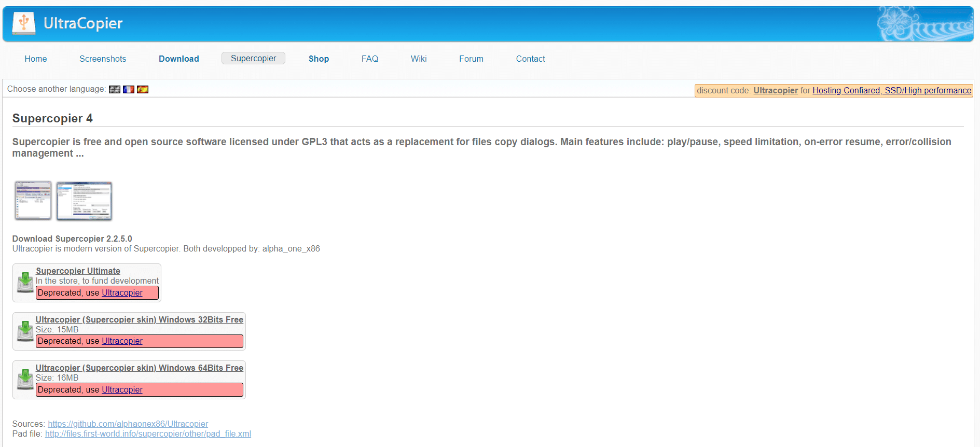Open the Forum page
Screen dimensions: 980x447
tap(471, 59)
